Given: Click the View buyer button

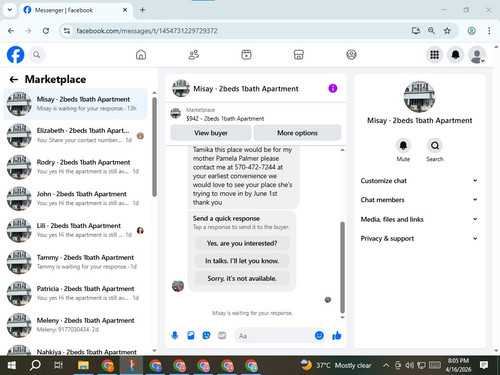Looking at the screenshot, I should click(211, 133).
